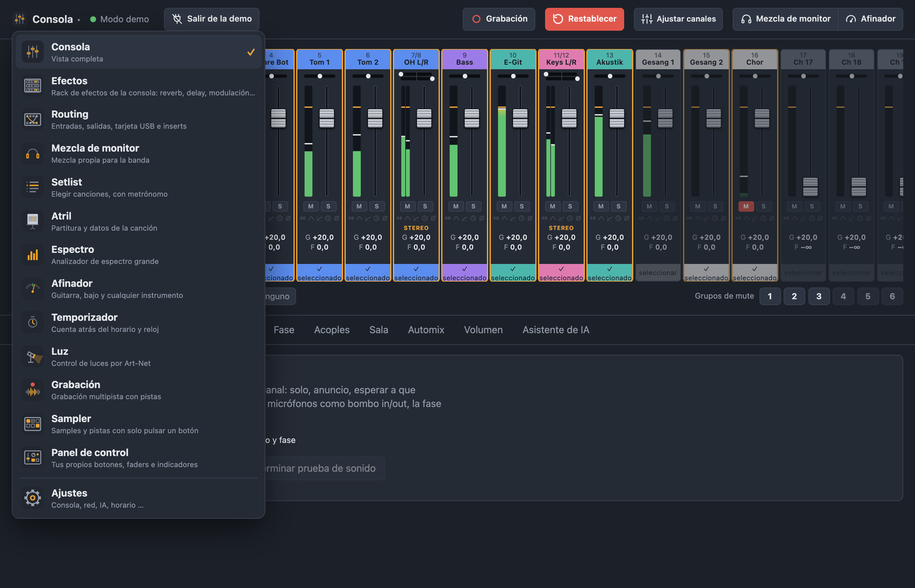Mute the Tom 1 channel
The width and height of the screenshot is (915, 588).
pos(310,206)
